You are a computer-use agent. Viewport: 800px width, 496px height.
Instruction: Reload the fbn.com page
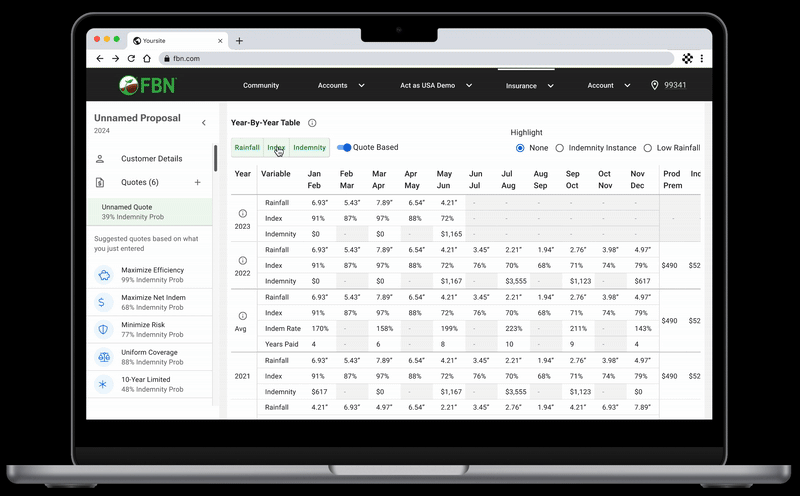click(131, 59)
